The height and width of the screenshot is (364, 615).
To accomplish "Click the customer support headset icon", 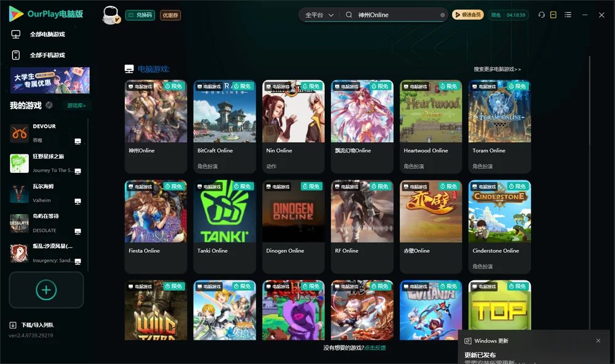I will coord(542,15).
